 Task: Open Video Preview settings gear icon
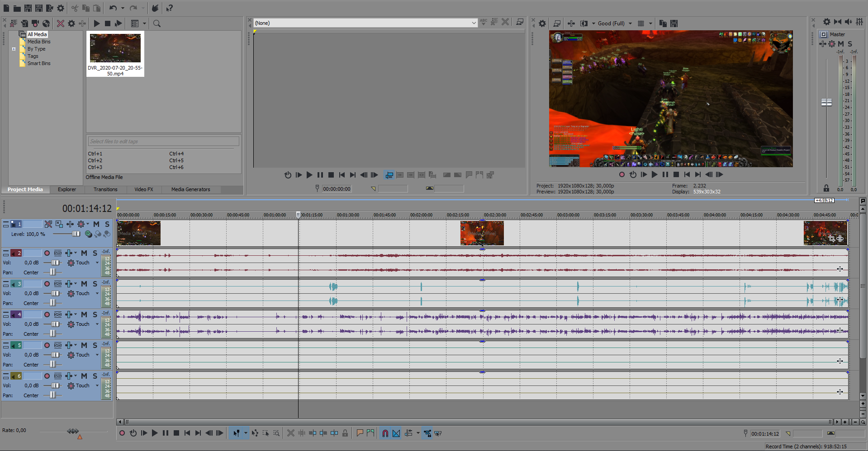click(542, 23)
